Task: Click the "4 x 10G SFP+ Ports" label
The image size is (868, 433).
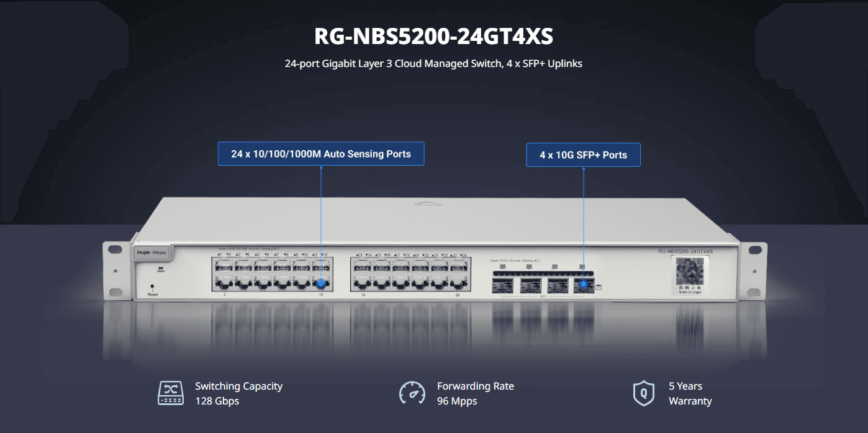Action: point(583,155)
